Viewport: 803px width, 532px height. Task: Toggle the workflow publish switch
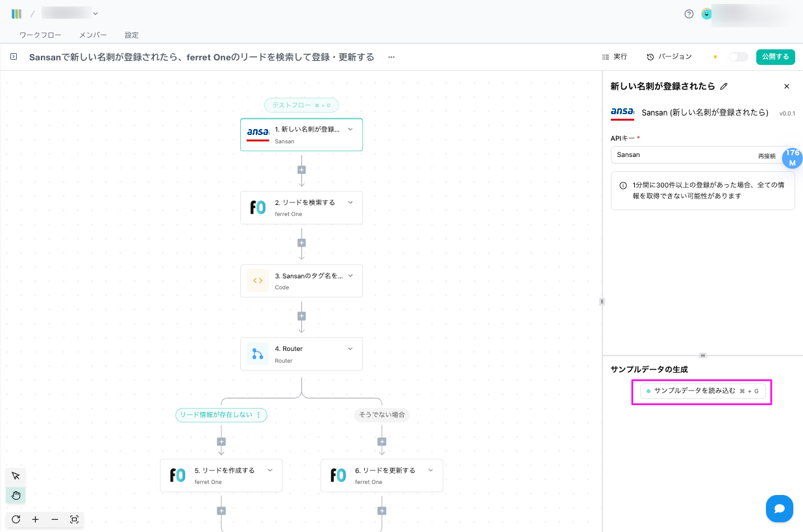(x=738, y=57)
